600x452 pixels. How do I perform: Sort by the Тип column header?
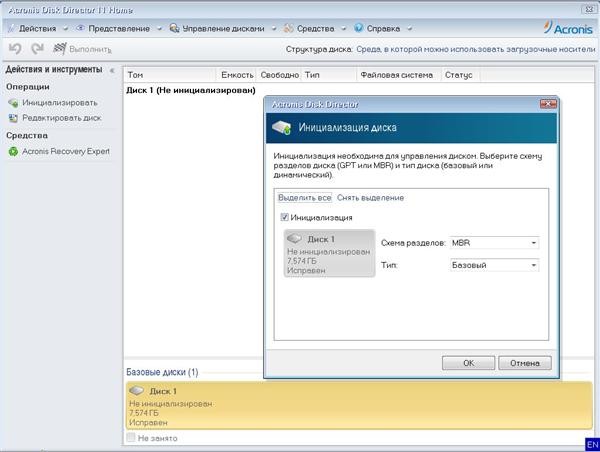(329, 75)
